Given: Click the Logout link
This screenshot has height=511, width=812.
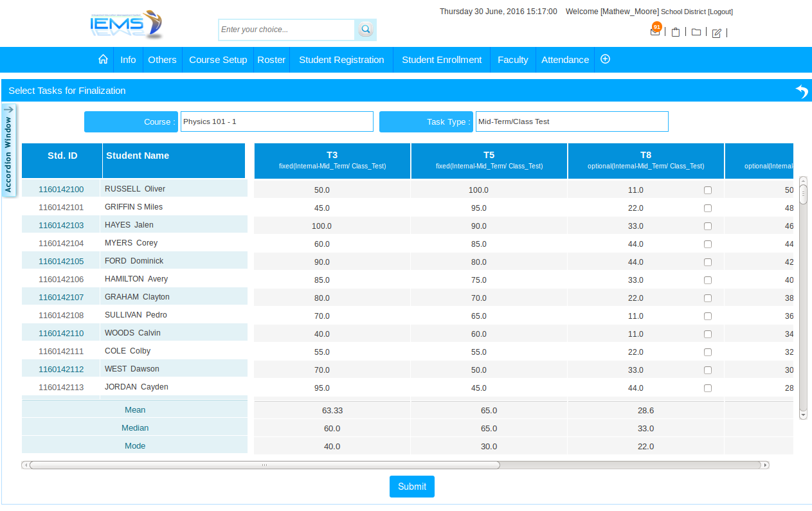Looking at the screenshot, I should click(x=720, y=12).
